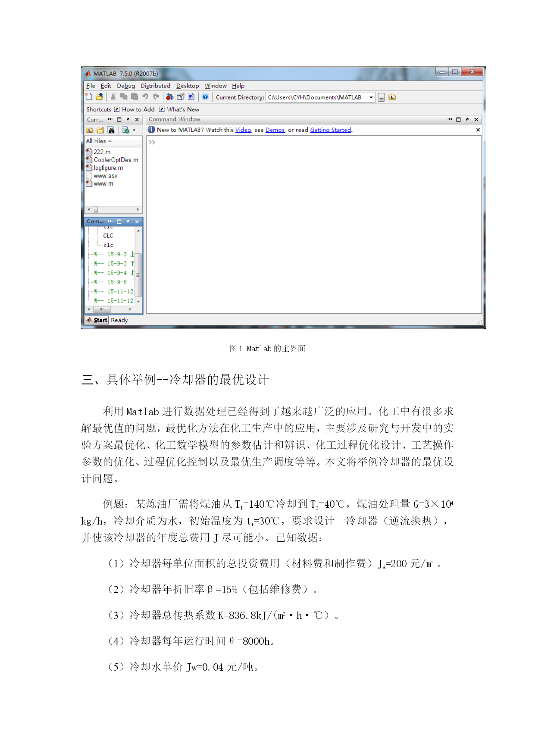Maximize the Command History panel
This screenshot has width=535, height=756.
pos(119,222)
